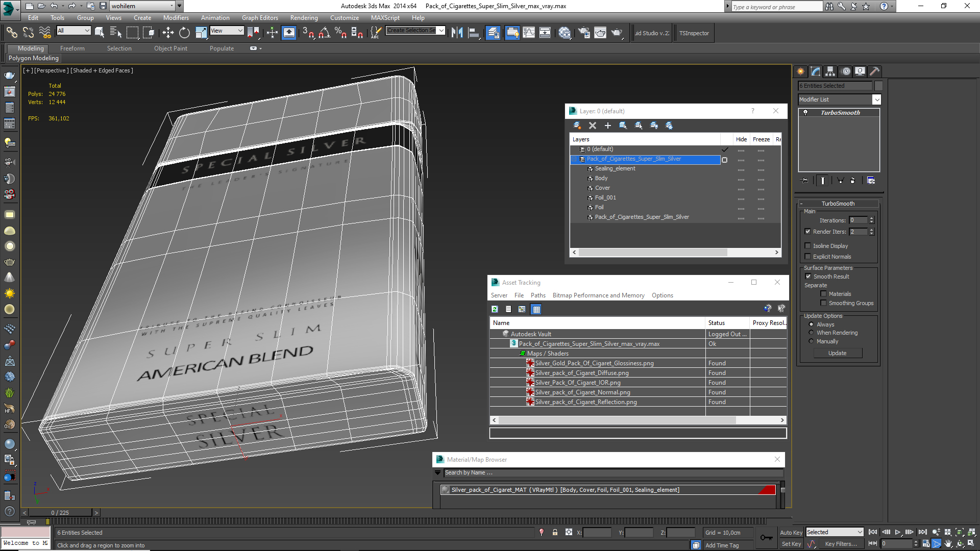This screenshot has height=551, width=980.
Task: Open Key Filters dialog button
Action: click(841, 544)
